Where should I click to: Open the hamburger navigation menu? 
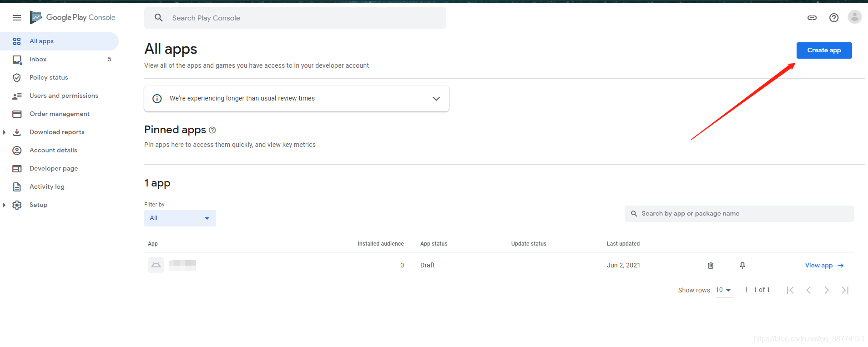17,18
